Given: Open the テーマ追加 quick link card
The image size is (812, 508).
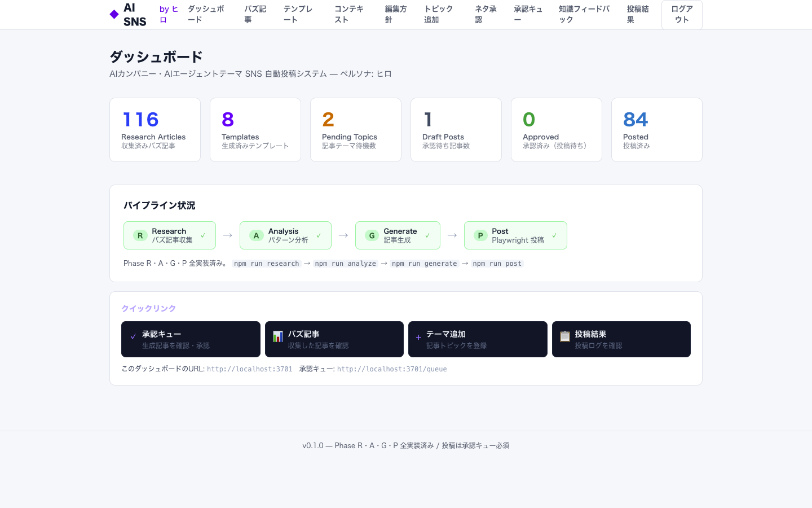Looking at the screenshot, I should coord(478,339).
